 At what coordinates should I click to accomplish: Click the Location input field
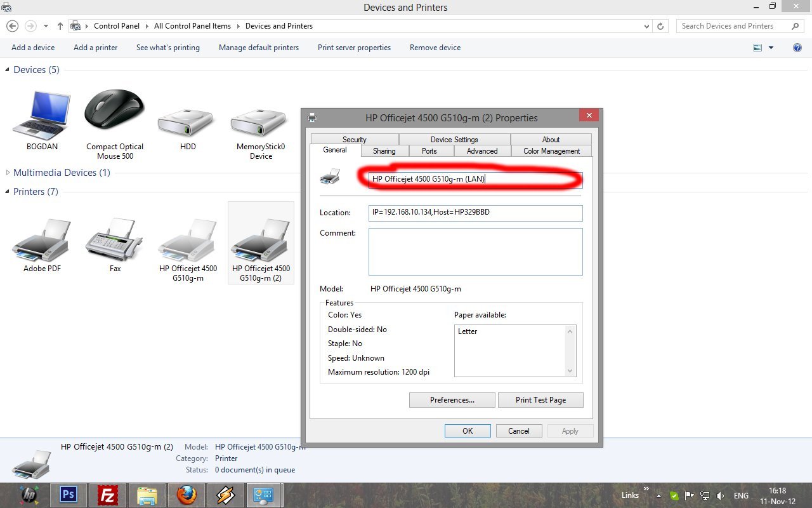coord(475,213)
